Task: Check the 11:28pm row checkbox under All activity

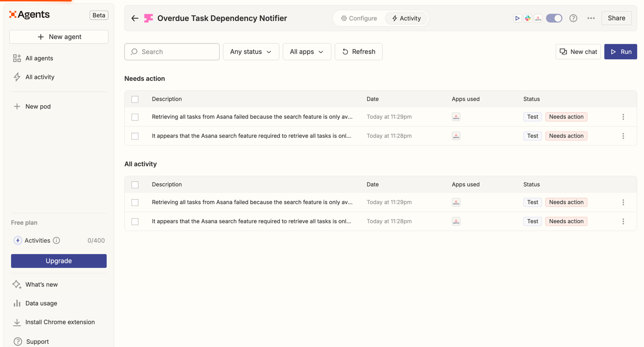Action: pos(135,222)
